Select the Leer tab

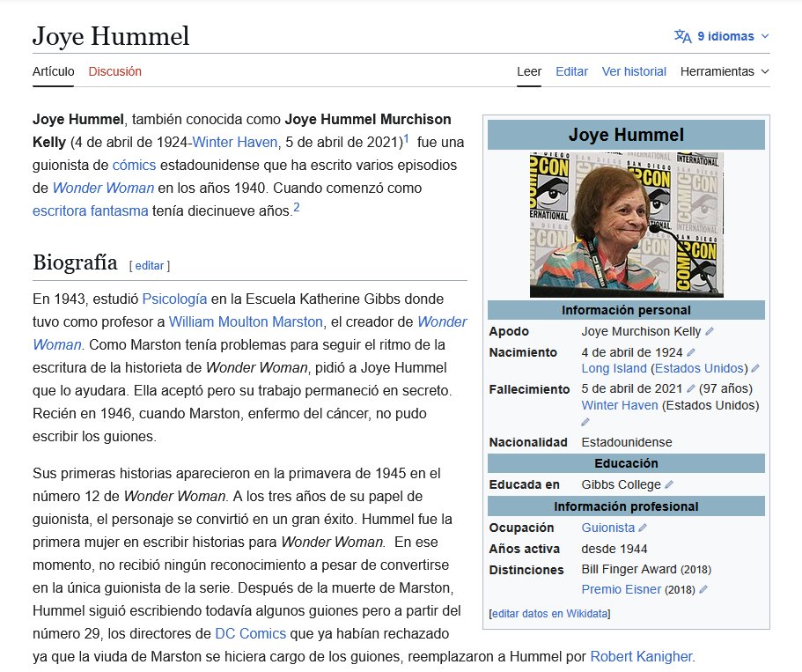(529, 71)
